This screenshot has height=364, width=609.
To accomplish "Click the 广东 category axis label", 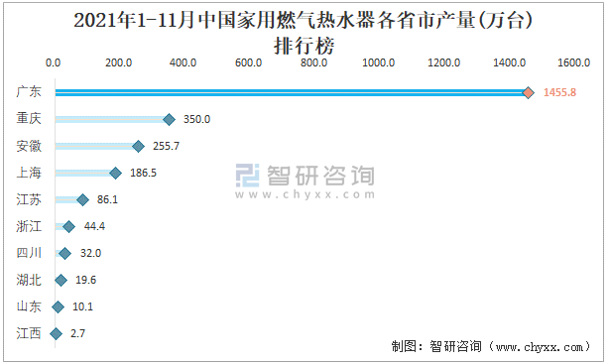I will coord(29,91).
